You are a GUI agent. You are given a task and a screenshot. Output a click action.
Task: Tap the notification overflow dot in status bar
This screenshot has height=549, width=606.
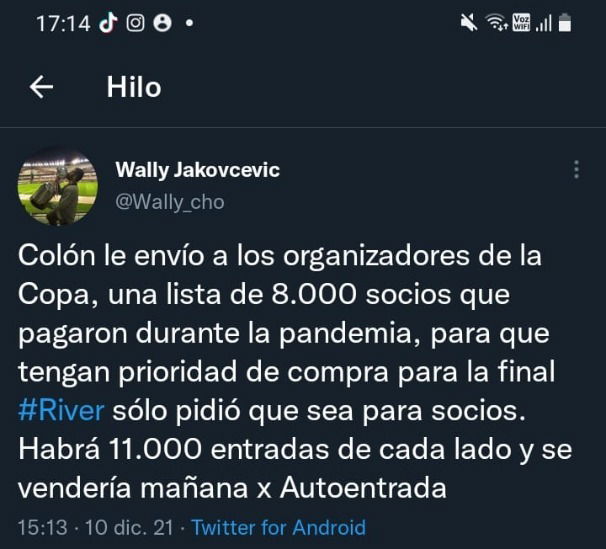point(189,23)
